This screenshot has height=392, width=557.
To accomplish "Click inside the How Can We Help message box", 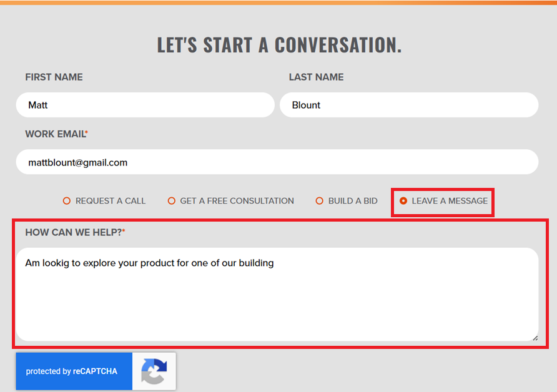I will pyautogui.click(x=277, y=295).
